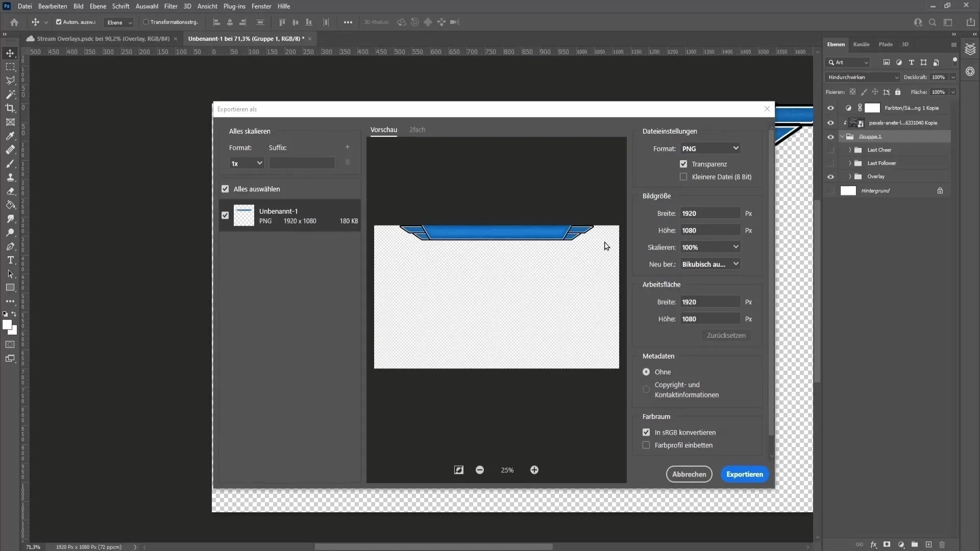Open the 1x scale format dropdown
Viewport: 980px width, 551px height.
point(247,163)
